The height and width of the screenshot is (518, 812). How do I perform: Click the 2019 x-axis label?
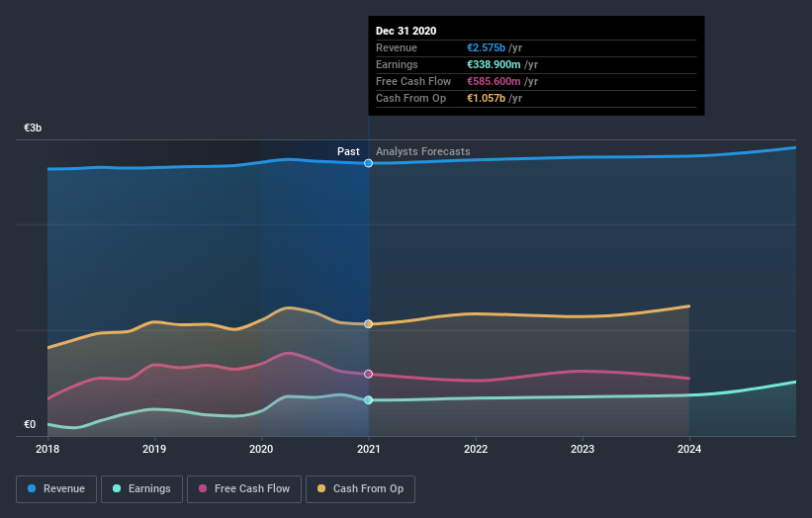[154, 449]
